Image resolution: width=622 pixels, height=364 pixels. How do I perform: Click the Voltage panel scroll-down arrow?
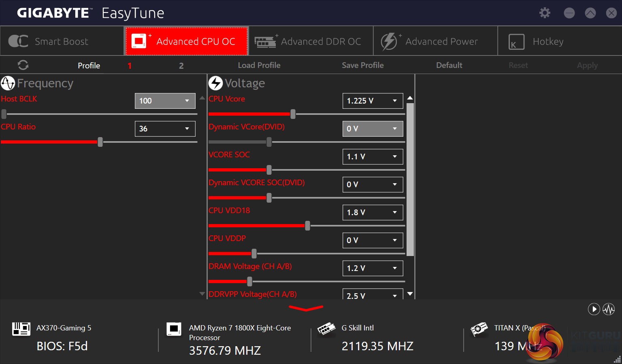pyautogui.click(x=410, y=294)
